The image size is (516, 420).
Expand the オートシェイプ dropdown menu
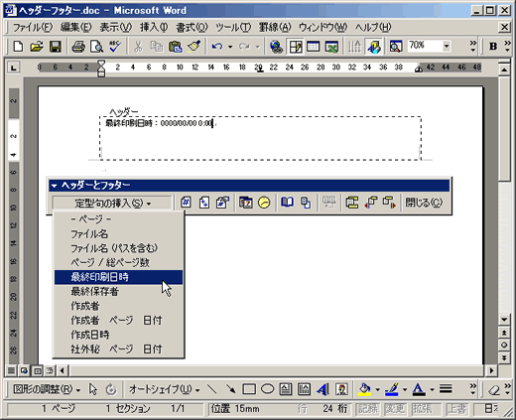click(x=164, y=389)
